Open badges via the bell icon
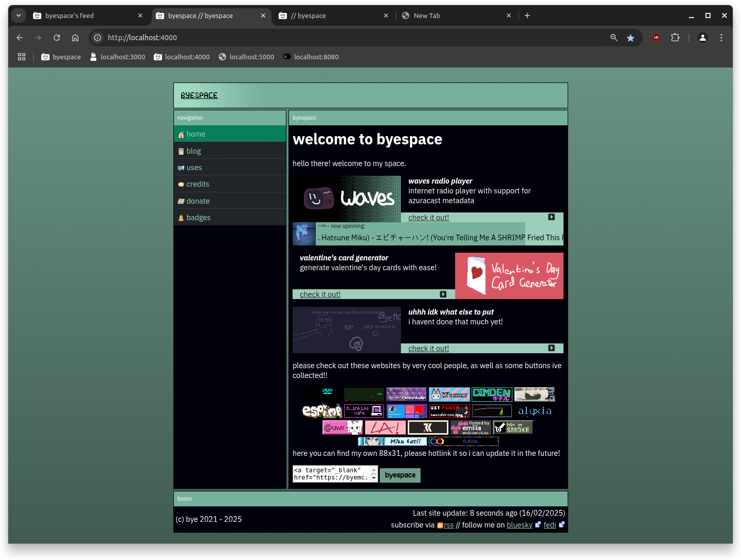Viewport: 741px width, 560px height. pos(181,217)
